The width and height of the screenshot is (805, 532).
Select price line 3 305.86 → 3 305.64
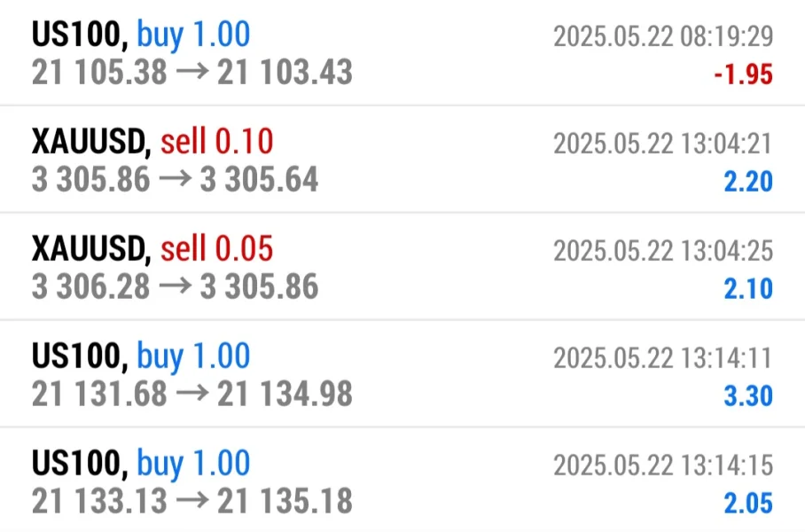pyautogui.click(x=175, y=180)
